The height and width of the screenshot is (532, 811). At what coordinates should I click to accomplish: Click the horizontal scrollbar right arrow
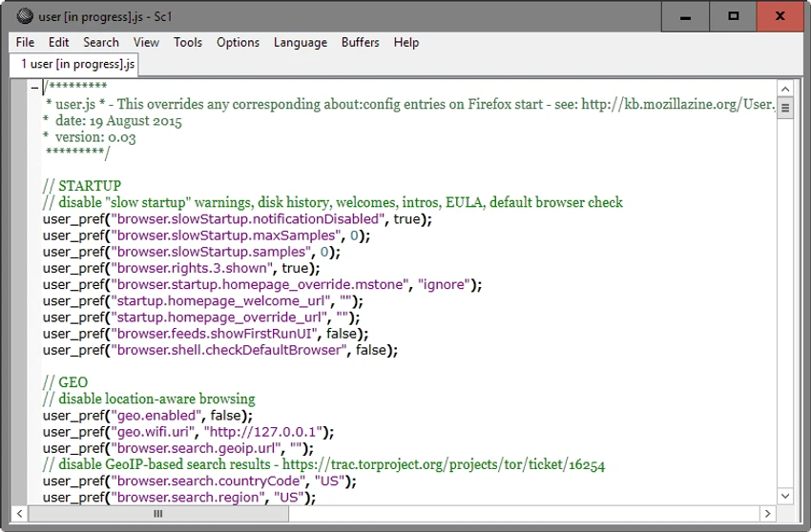767,513
